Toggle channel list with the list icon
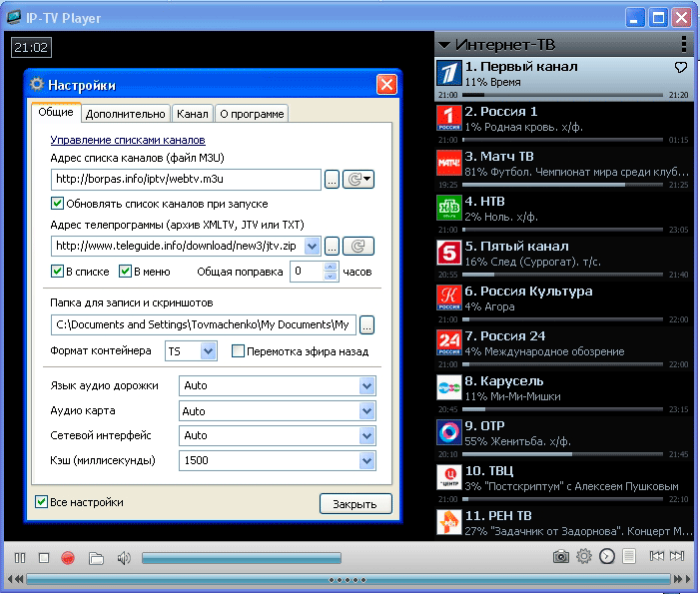Image resolution: width=700 pixels, height=594 pixels. 629,556
